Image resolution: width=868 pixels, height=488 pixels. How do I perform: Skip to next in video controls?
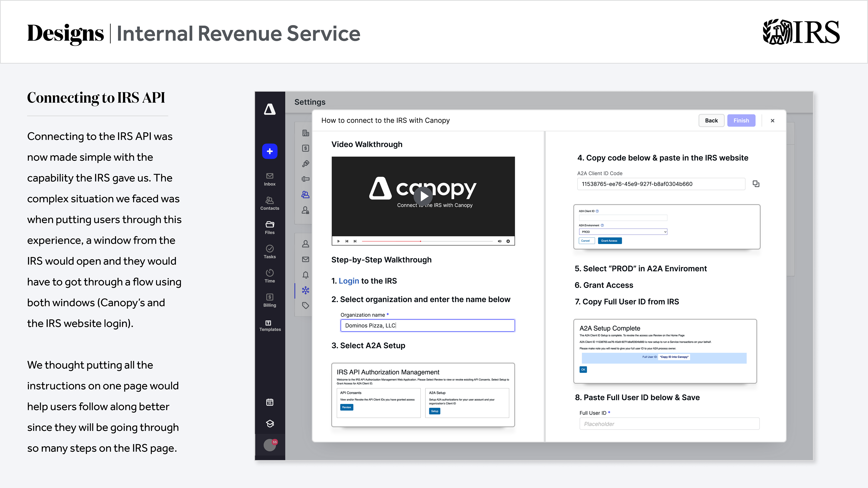pyautogui.click(x=355, y=241)
